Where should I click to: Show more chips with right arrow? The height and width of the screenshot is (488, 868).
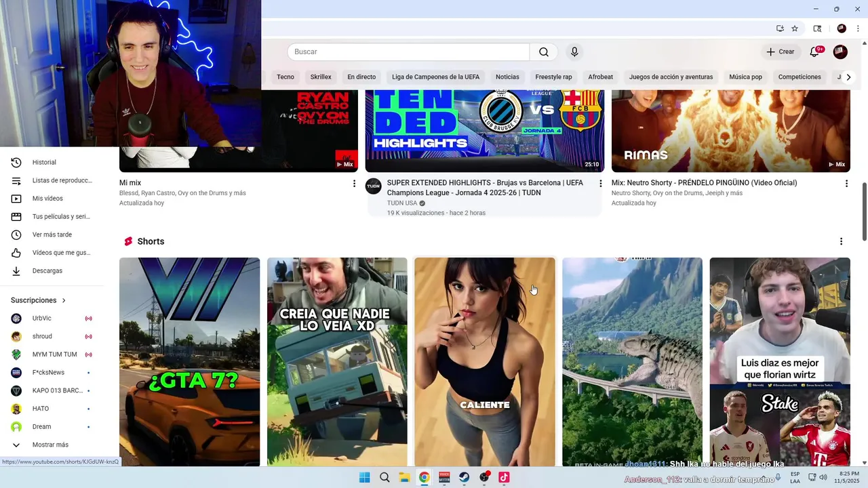click(x=848, y=77)
